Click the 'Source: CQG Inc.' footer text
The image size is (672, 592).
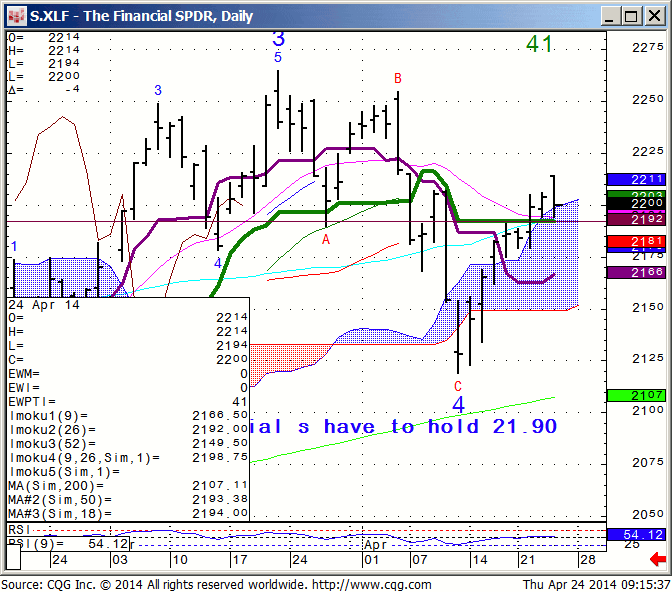[x=49, y=585]
